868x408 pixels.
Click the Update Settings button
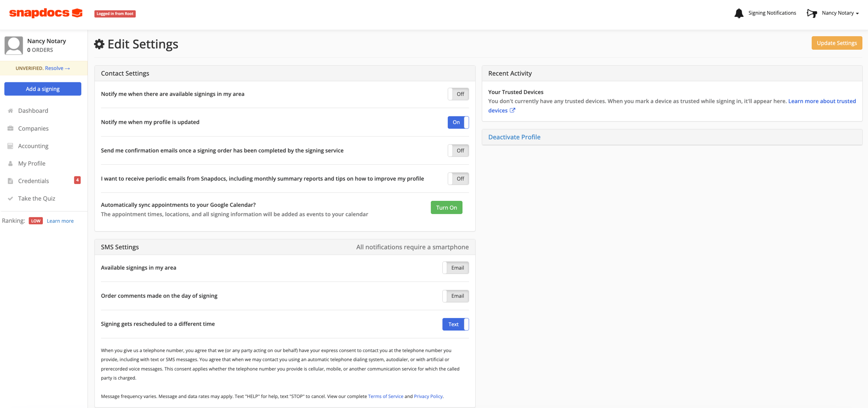[x=836, y=43]
